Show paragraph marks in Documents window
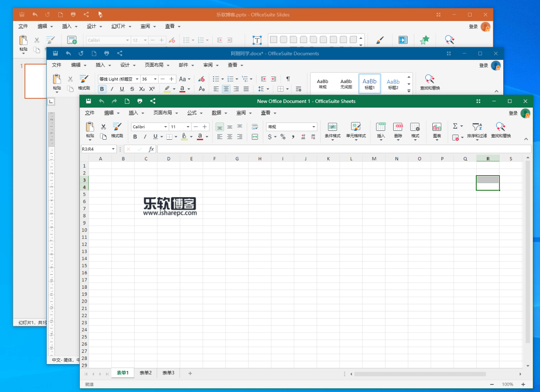540x392 pixels. 288,79
